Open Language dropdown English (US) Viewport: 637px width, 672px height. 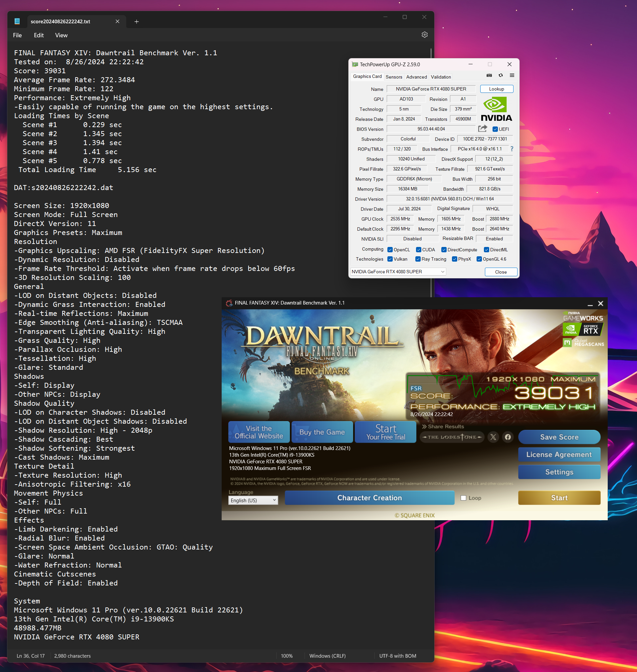pyautogui.click(x=253, y=500)
